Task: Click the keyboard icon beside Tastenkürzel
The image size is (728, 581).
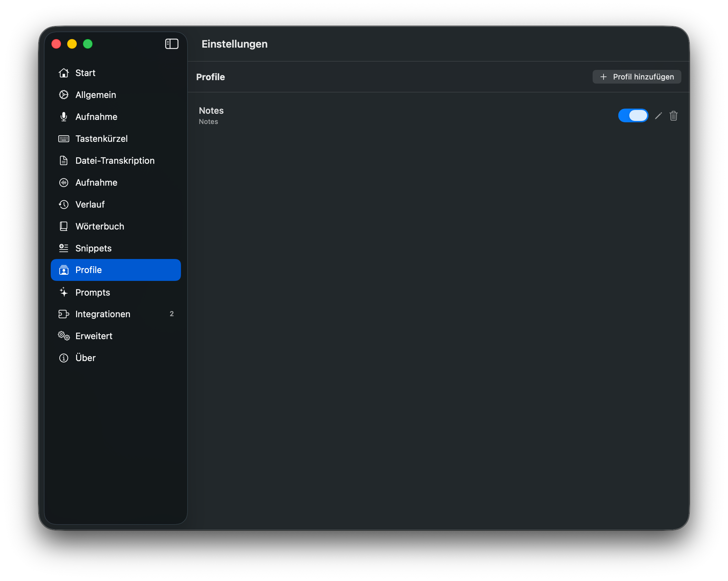Action: (64, 139)
